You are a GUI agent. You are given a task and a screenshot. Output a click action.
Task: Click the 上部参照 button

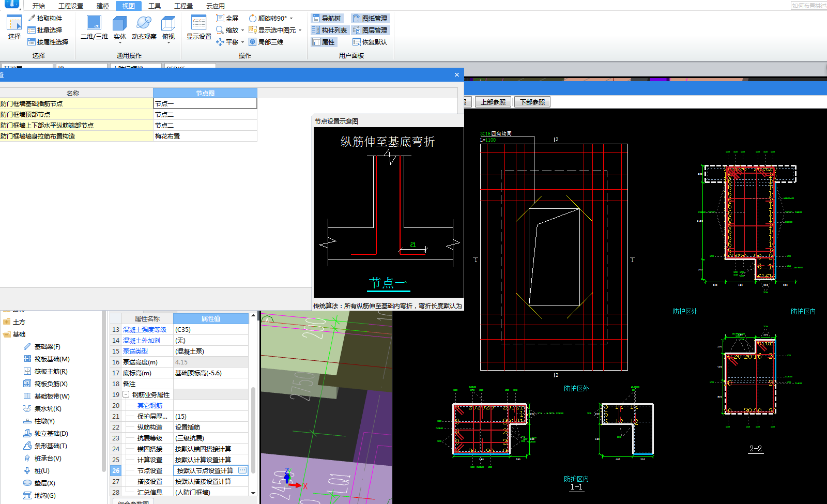point(493,102)
